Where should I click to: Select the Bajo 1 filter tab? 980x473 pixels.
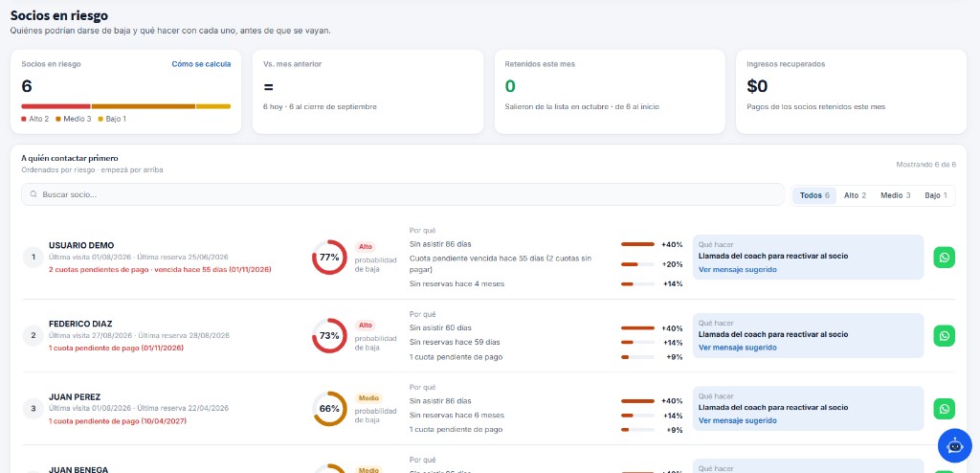click(936, 195)
